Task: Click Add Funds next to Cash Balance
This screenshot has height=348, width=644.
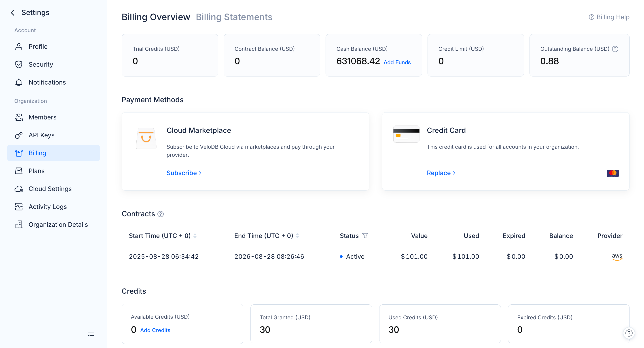Action: [397, 62]
